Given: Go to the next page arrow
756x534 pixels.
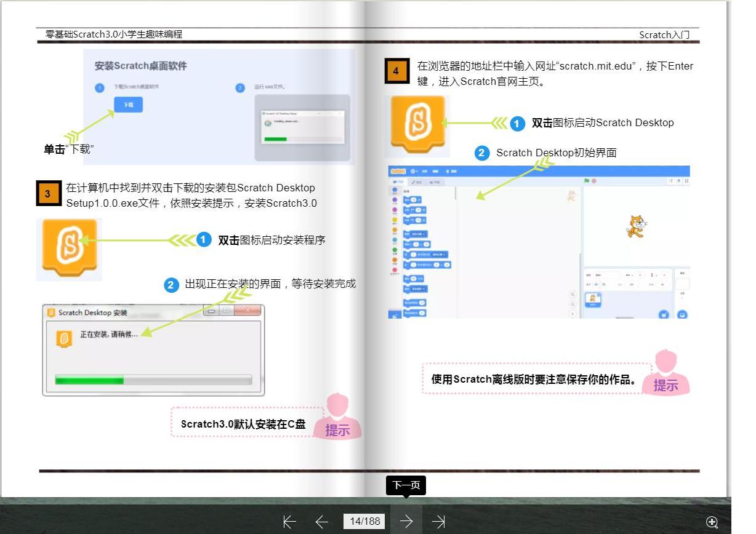Looking at the screenshot, I should coord(406,521).
